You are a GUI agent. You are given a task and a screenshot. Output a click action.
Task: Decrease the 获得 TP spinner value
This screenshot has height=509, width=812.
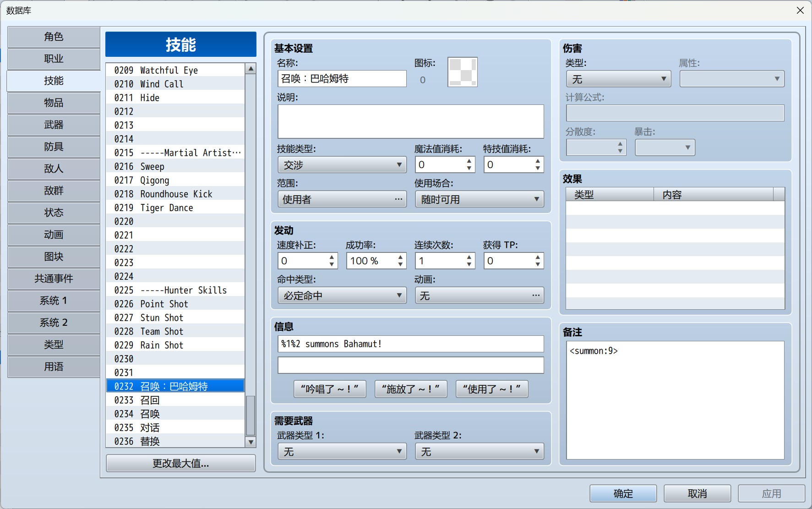click(x=538, y=264)
